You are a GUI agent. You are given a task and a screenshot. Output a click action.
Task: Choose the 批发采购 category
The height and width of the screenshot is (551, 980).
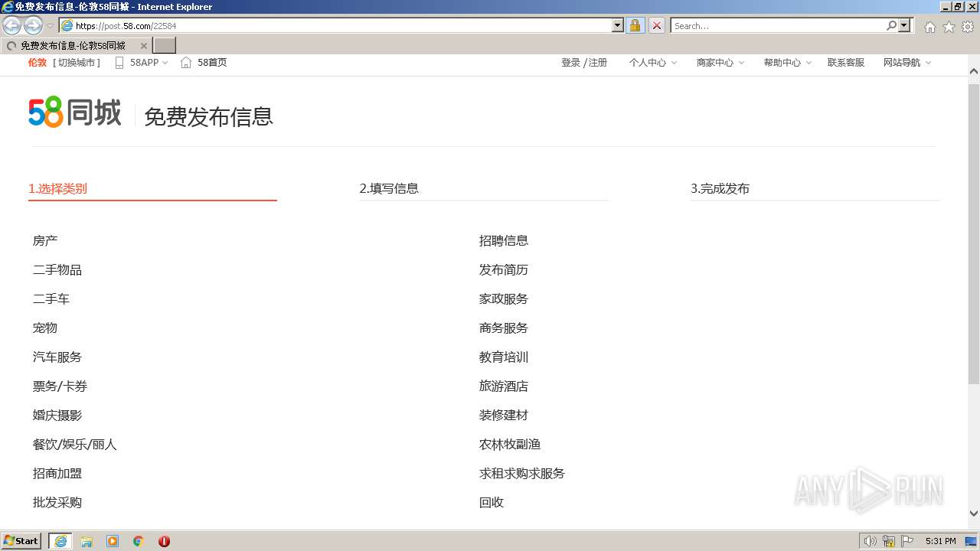57,503
